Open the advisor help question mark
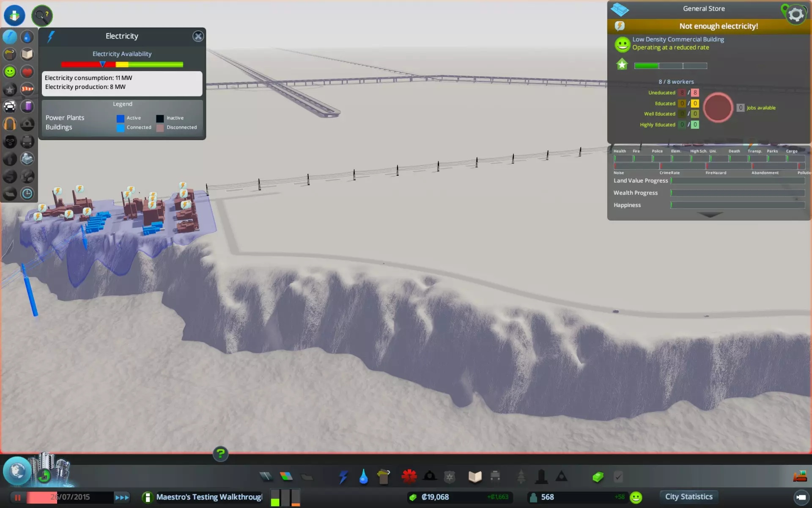Viewport: 812px width, 508px height. coord(220,454)
